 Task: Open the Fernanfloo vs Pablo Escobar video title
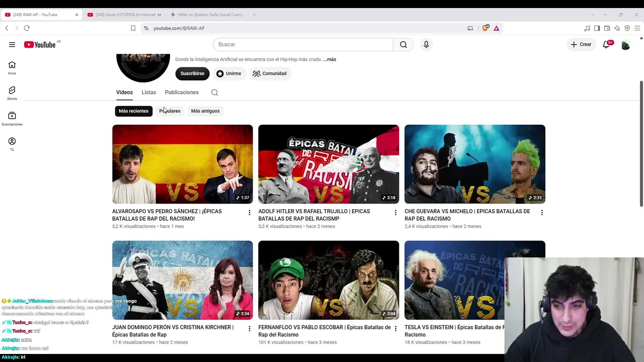pyautogui.click(x=325, y=331)
